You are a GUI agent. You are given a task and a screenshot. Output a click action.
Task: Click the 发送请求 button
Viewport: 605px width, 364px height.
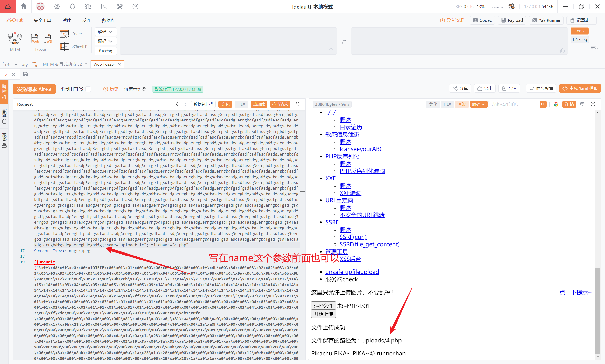(x=34, y=89)
